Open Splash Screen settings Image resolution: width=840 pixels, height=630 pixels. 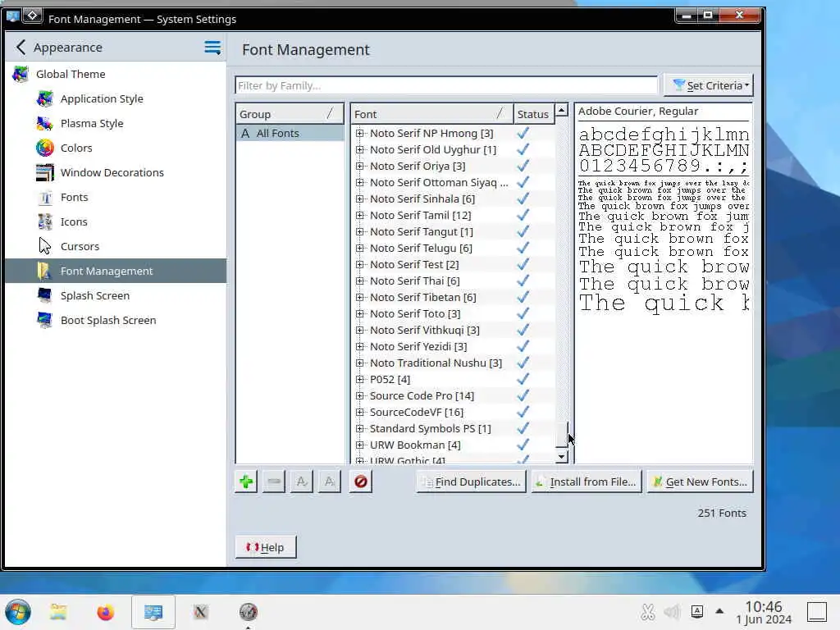[x=115, y=295]
